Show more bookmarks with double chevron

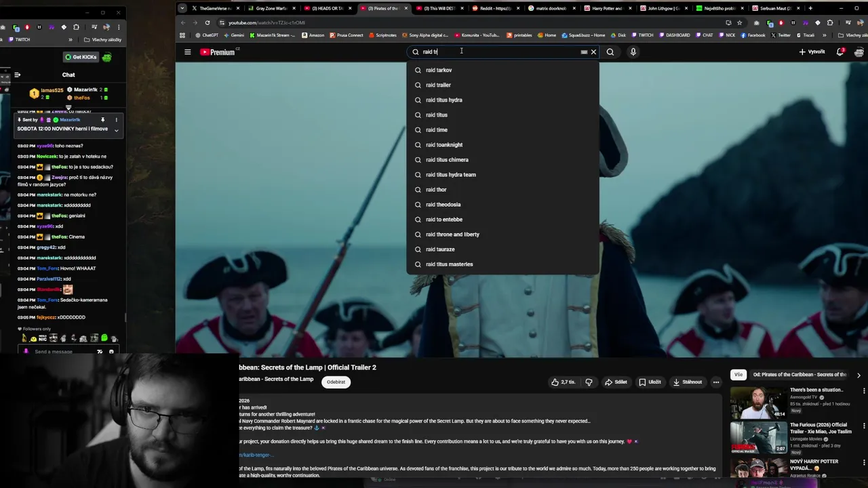tap(825, 35)
